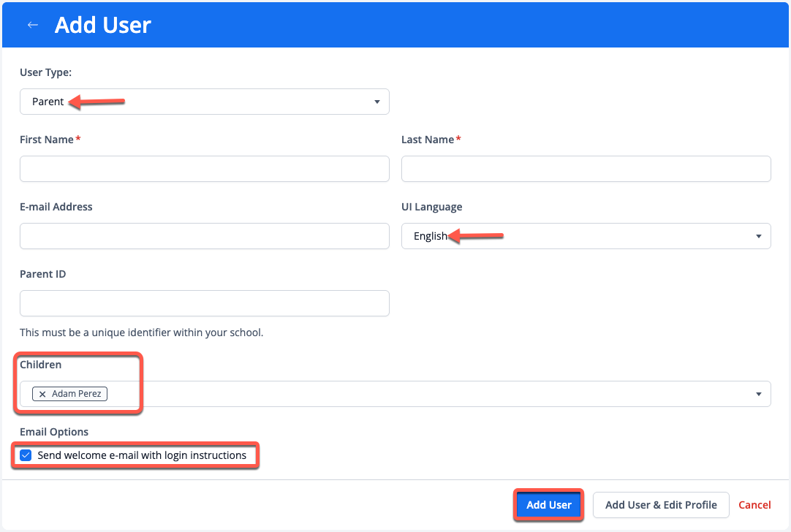791x532 pixels.
Task: Choose Add User & Edit Profile button
Action: tap(661, 505)
